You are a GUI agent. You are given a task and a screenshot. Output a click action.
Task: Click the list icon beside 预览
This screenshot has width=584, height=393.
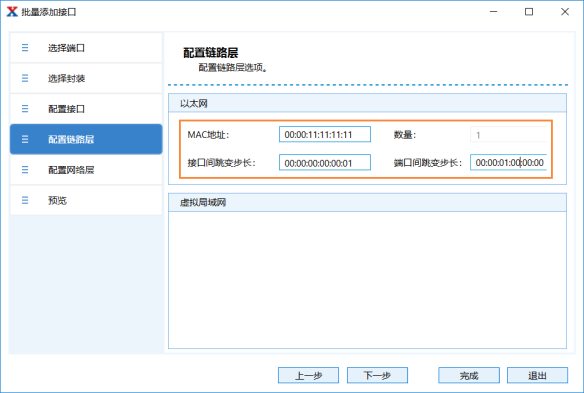point(25,200)
